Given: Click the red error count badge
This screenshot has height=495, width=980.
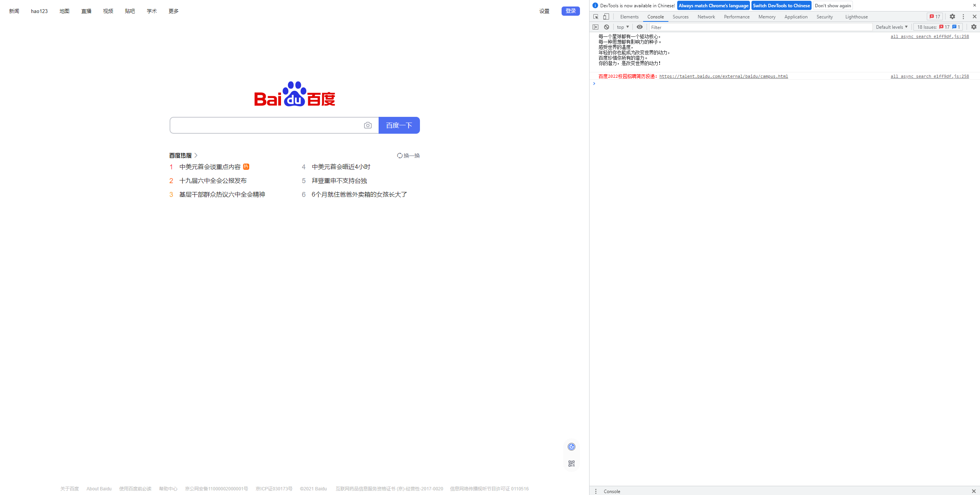Looking at the screenshot, I should (934, 16).
